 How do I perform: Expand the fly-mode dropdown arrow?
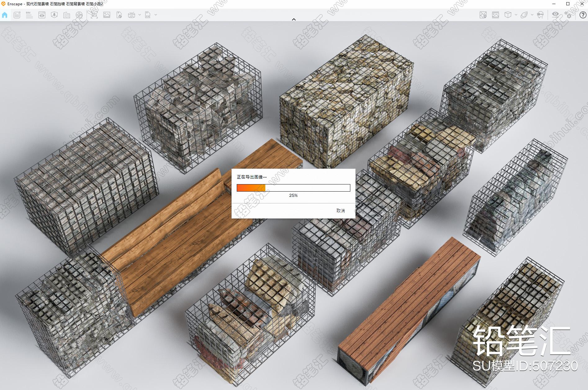(532, 15)
